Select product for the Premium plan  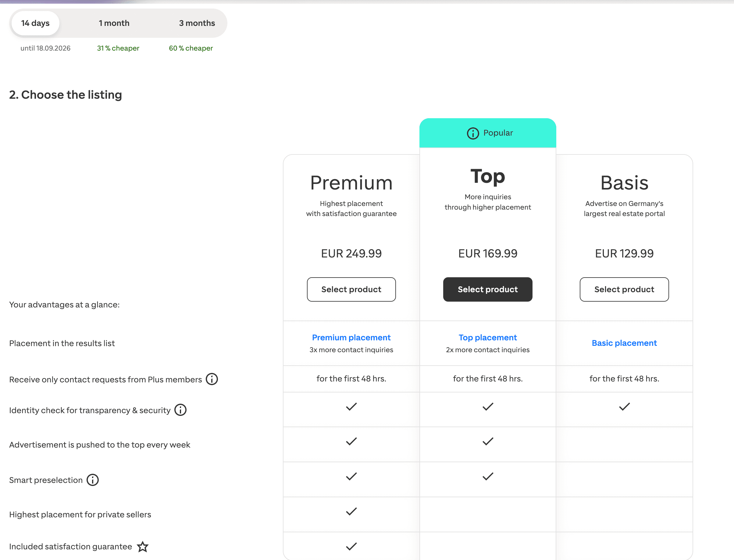click(x=351, y=289)
